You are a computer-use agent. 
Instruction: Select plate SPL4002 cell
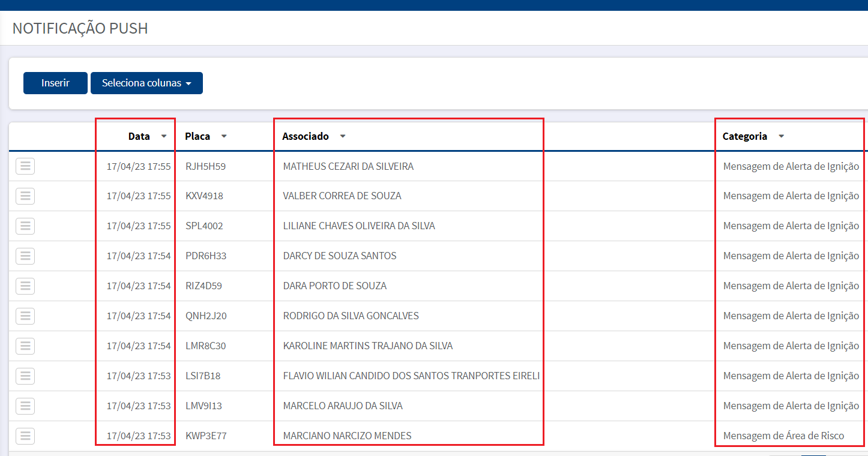point(204,226)
